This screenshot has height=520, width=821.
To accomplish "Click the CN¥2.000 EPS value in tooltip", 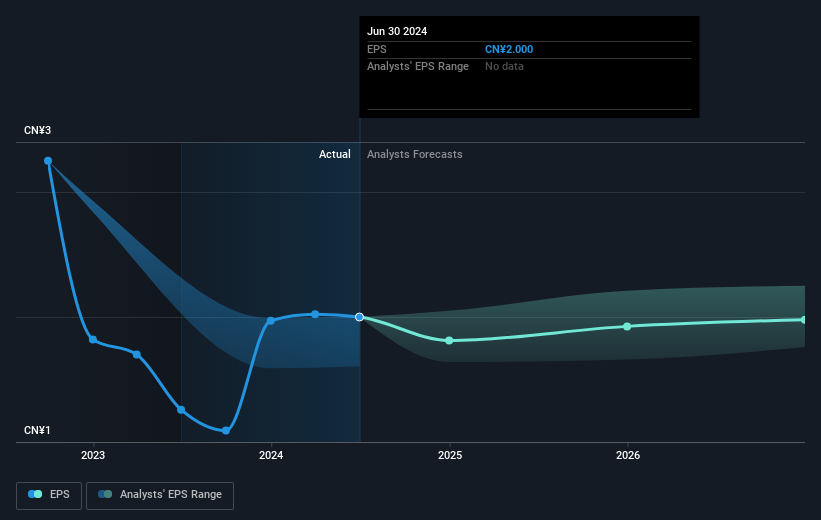I will (508, 49).
